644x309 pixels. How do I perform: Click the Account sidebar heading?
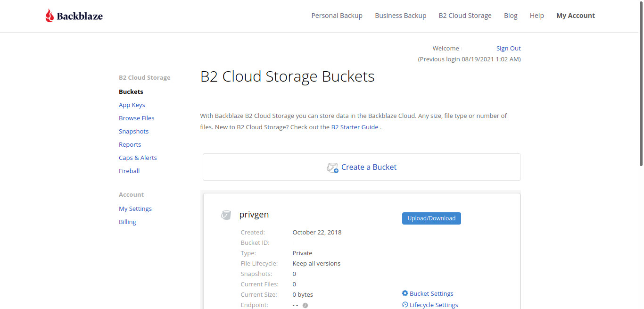[x=131, y=194]
